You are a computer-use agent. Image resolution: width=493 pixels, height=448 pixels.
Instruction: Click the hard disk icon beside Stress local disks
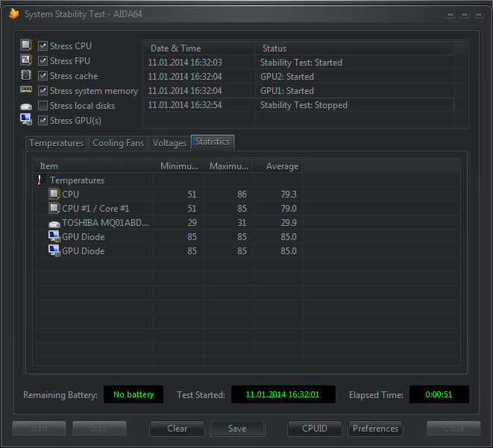[26, 106]
